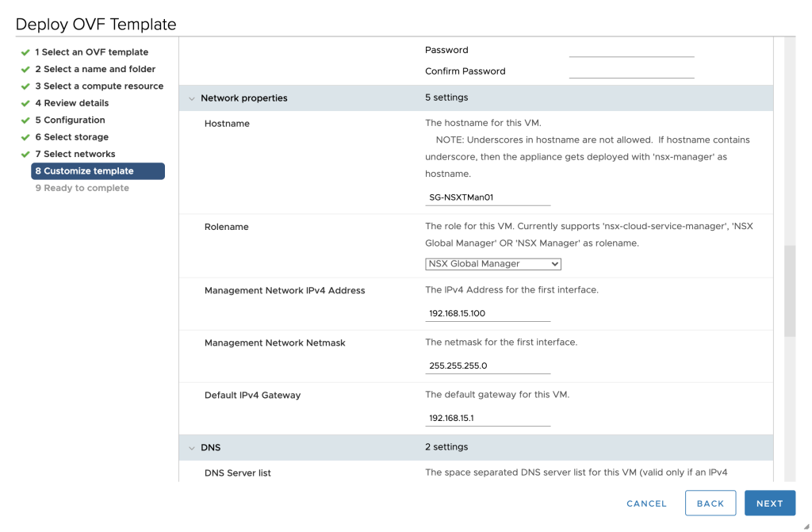Collapse the DNS section chevron
This screenshot has width=812, height=532.
192,448
